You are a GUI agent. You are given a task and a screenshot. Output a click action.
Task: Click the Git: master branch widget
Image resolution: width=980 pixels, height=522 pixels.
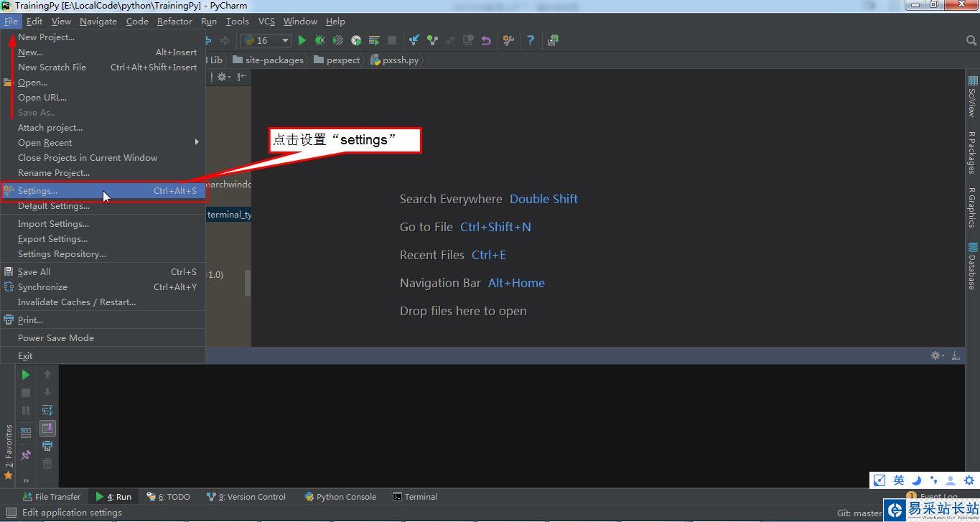[x=859, y=513]
